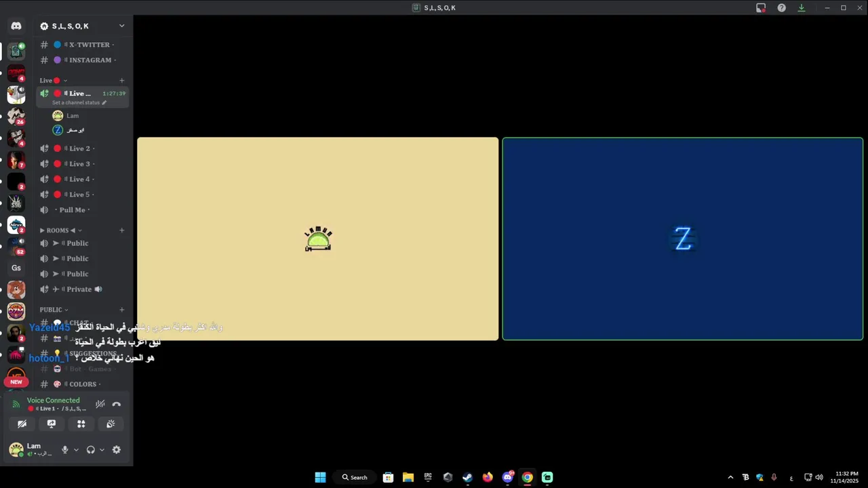Viewport: 868px width, 488px height.
Task: Open the Live 1 / S,L,S channel link
Action: click(57, 409)
